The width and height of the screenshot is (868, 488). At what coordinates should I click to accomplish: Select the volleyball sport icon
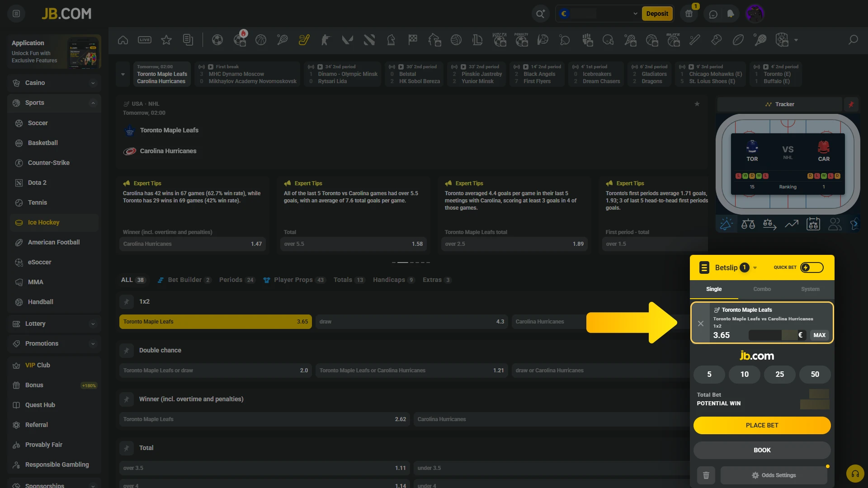point(456,40)
